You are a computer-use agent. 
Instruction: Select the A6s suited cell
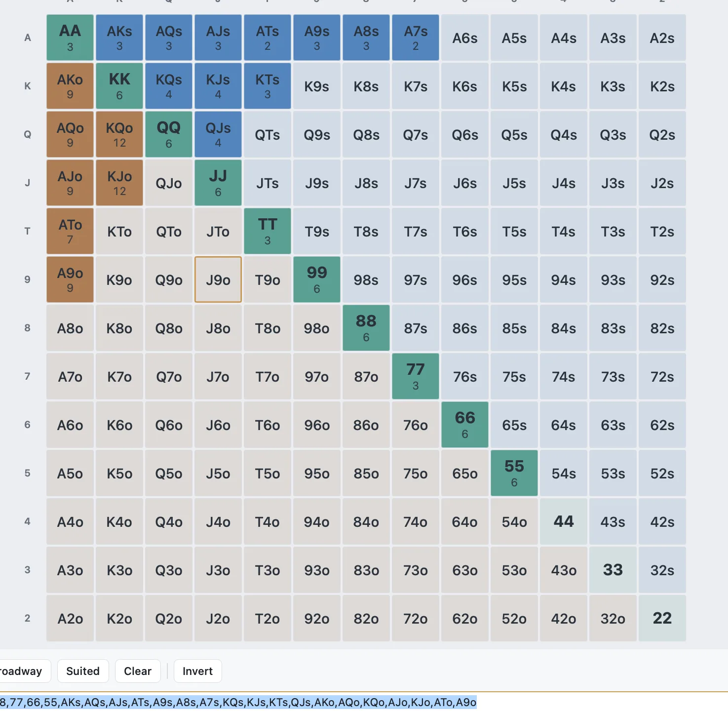tap(465, 38)
